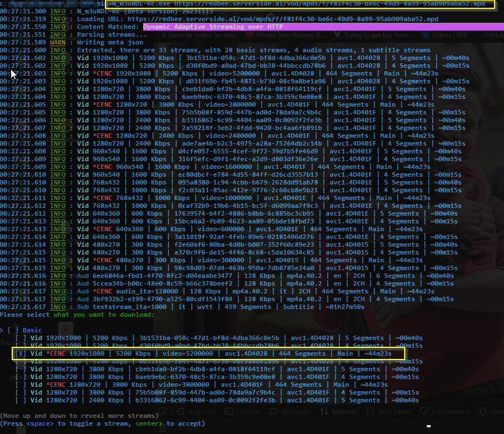Click log row Vid 480x270 98c98d03
Image resolution: width=504 pixels, height=434 pixels.
pyautogui.click(x=229, y=268)
